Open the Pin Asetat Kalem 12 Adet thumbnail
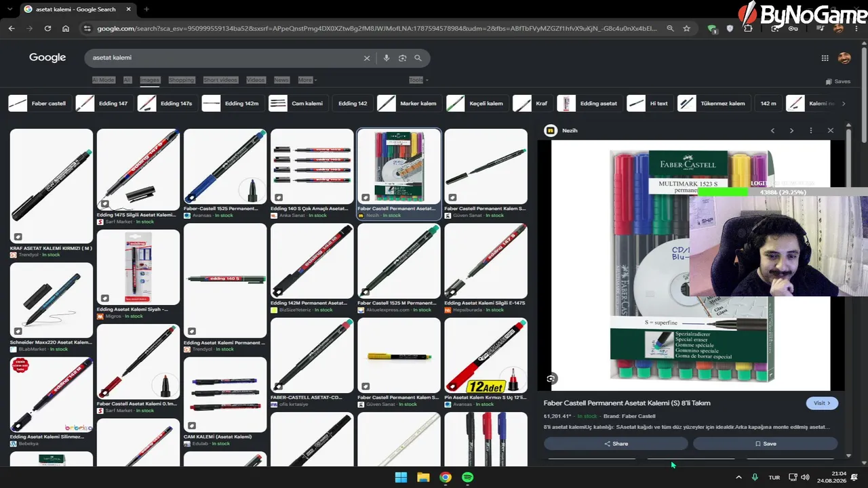Image resolution: width=868 pixels, height=488 pixels. coord(486,355)
